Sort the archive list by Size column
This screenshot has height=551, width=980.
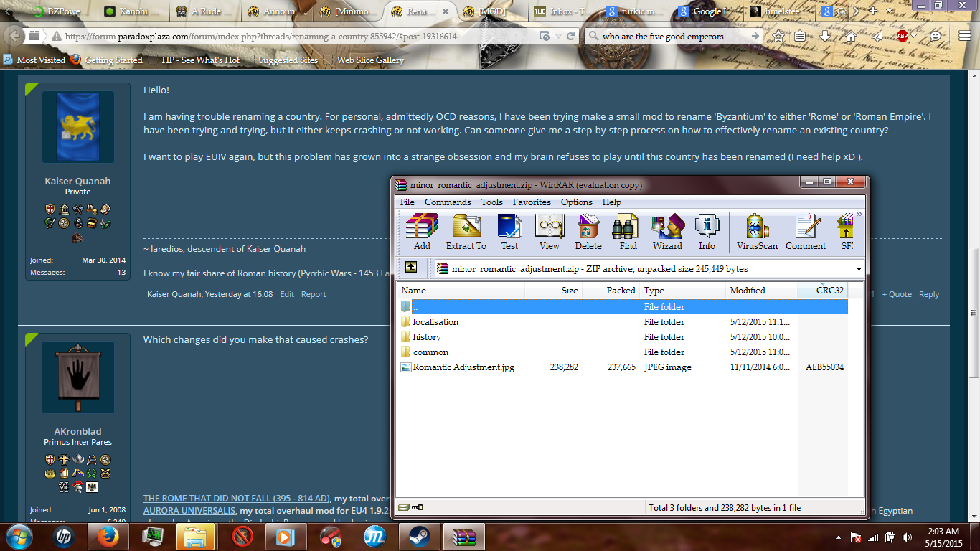point(553,291)
